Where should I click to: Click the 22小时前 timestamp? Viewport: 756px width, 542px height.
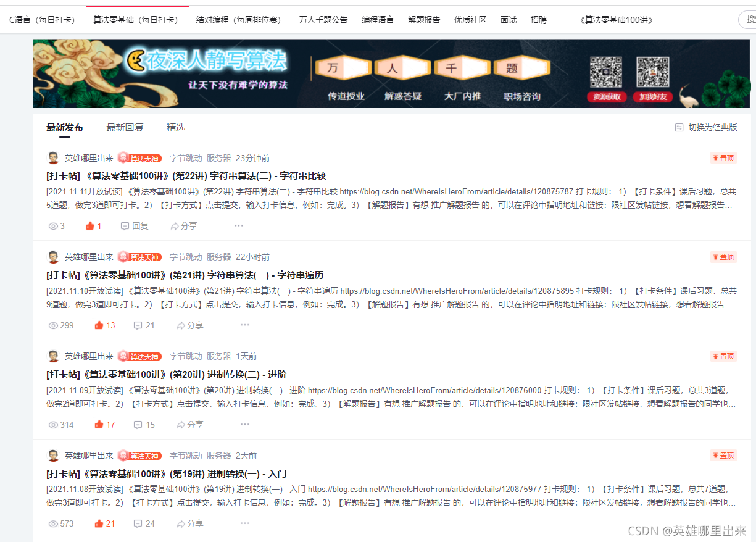[x=252, y=257]
